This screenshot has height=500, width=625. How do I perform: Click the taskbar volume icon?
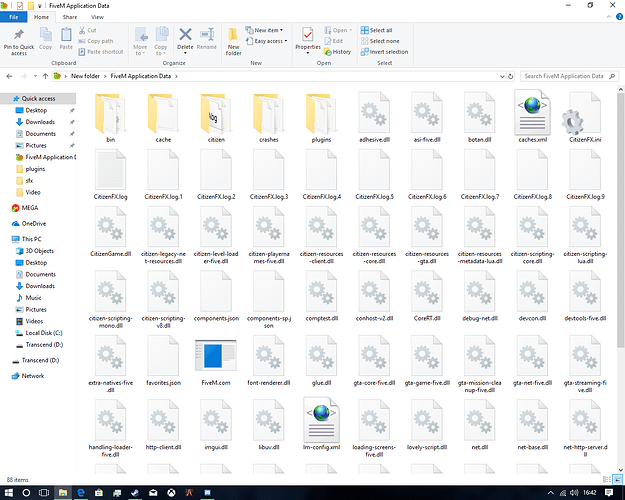click(574, 493)
